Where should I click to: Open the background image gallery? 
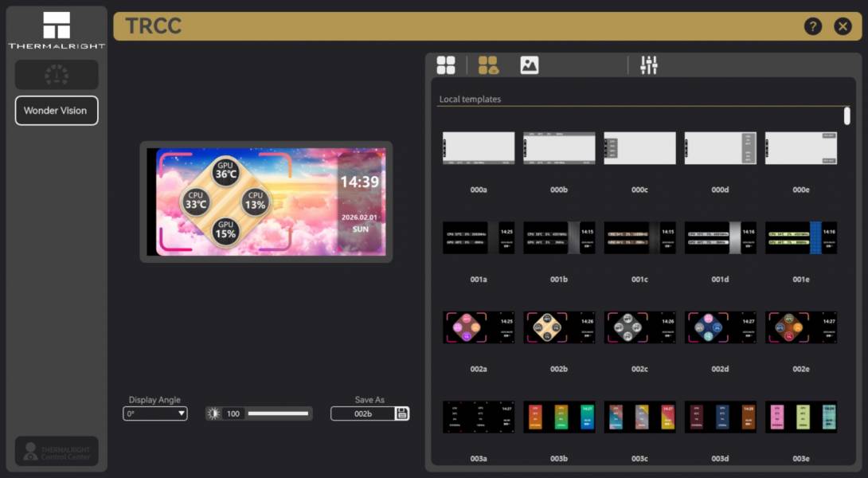point(530,65)
